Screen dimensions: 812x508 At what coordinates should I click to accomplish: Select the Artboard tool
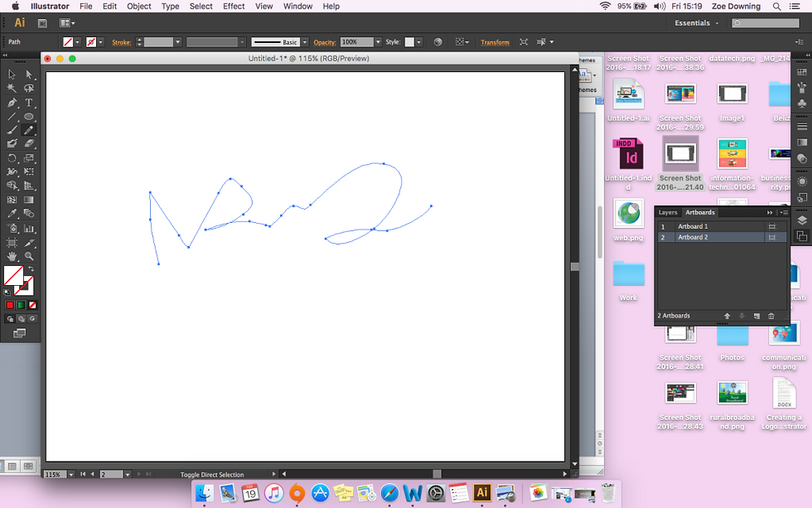pos(12,242)
